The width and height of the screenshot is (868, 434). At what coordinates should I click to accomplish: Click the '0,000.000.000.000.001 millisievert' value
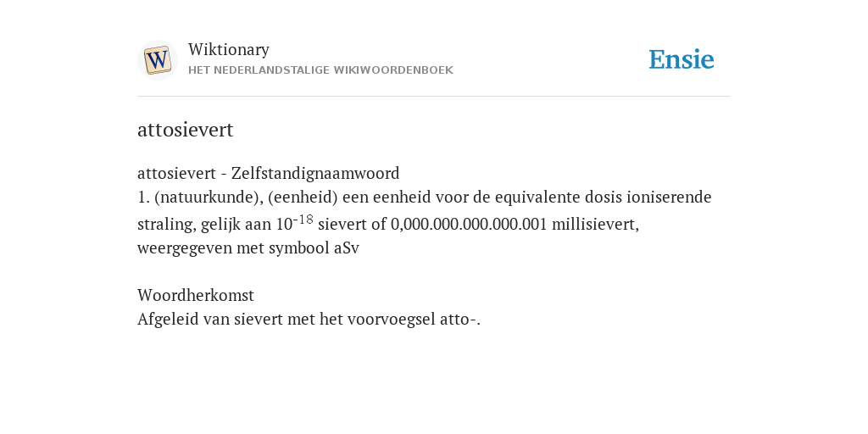515,224
